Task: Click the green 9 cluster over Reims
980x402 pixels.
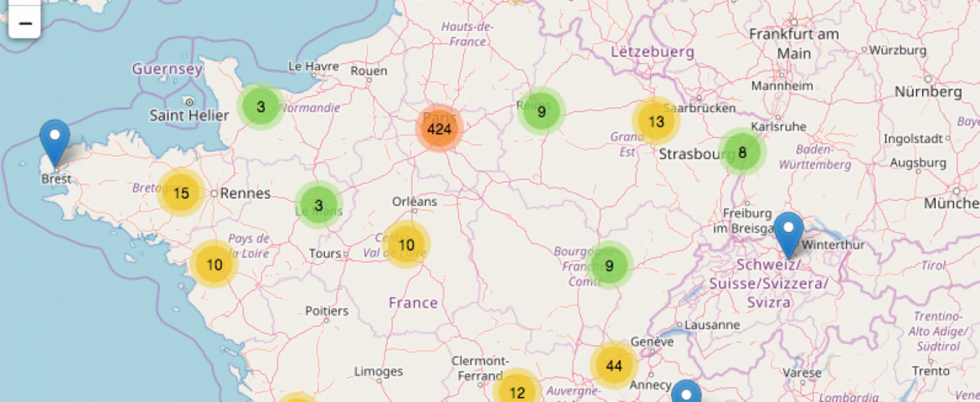Action: point(541,111)
